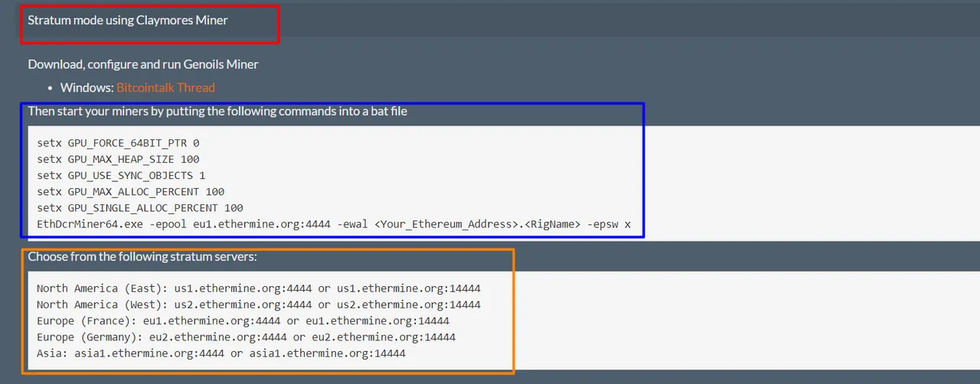Click the North America (West) server line
Image resolution: width=980 pixels, height=384 pixels.
[259, 304]
